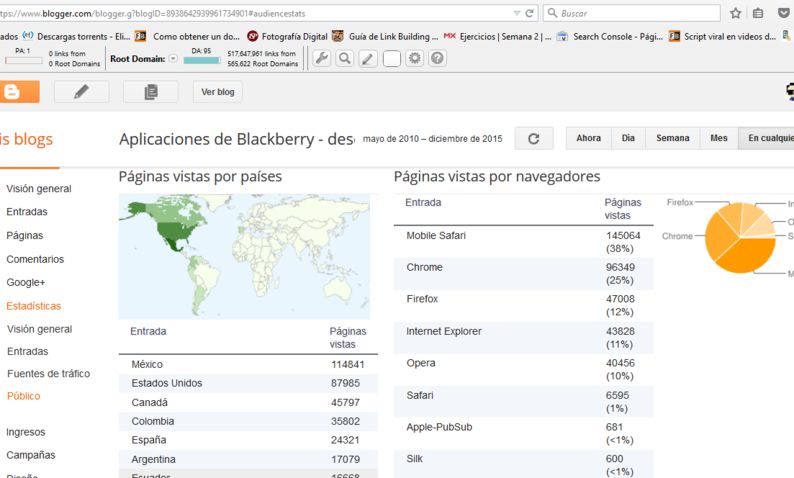Click the pencil new post icon
This screenshot has height=478, width=794.
[82, 92]
